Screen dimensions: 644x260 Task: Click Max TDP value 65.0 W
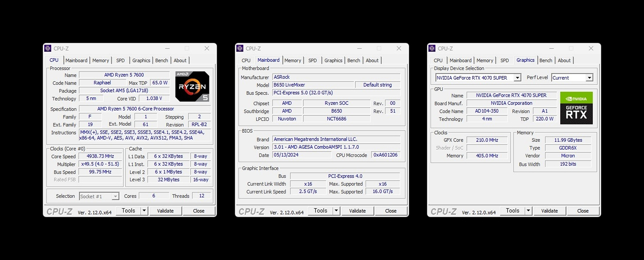[160, 83]
